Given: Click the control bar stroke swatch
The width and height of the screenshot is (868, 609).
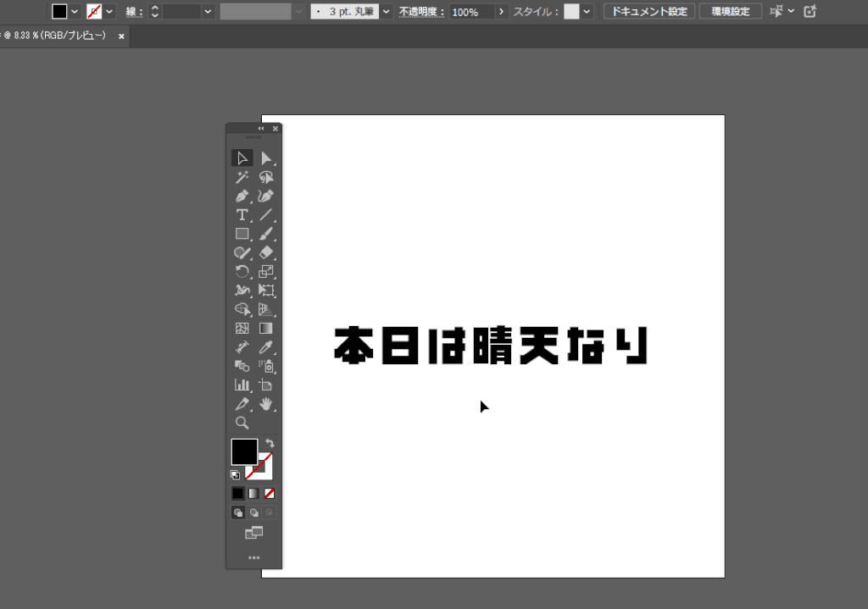Looking at the screenshot, I should coord(94,11).
